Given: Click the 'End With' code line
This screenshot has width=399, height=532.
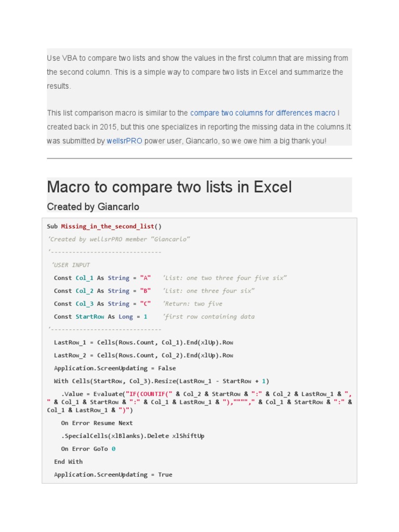Looking at the screenshot, I should pos(68,461).
